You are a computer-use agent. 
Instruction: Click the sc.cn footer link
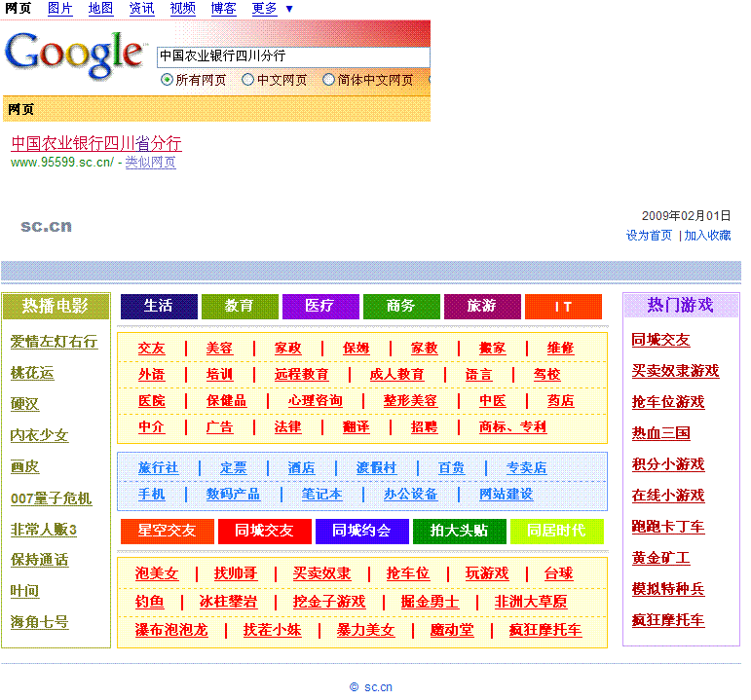378,687
